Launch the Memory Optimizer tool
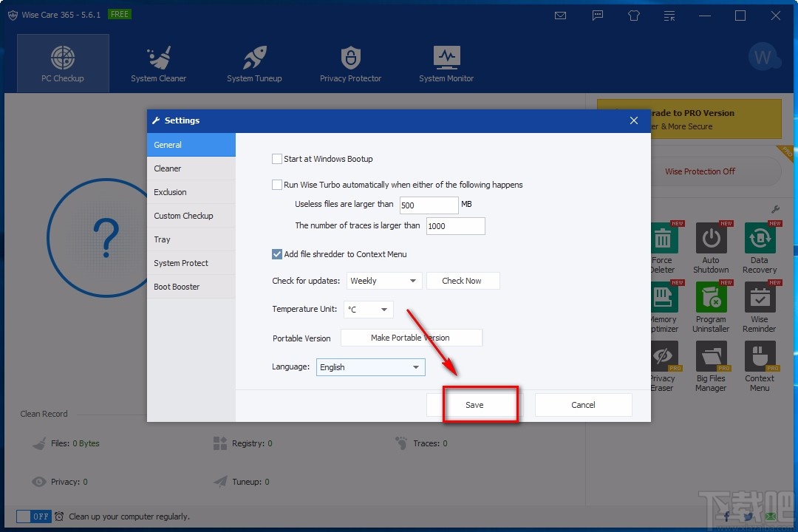The image size is (798, 532). point(664,307)
